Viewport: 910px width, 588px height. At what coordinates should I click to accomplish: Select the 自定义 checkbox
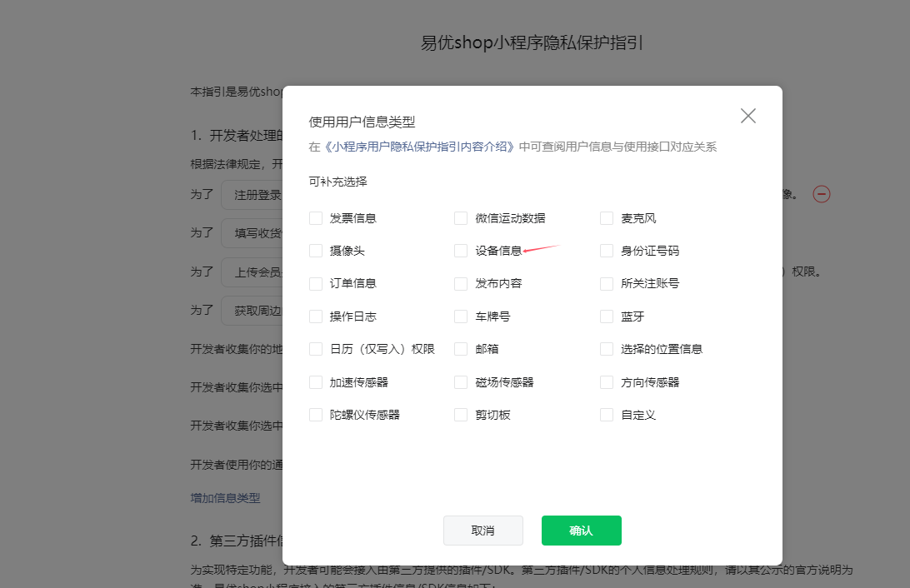coord(606,414)
